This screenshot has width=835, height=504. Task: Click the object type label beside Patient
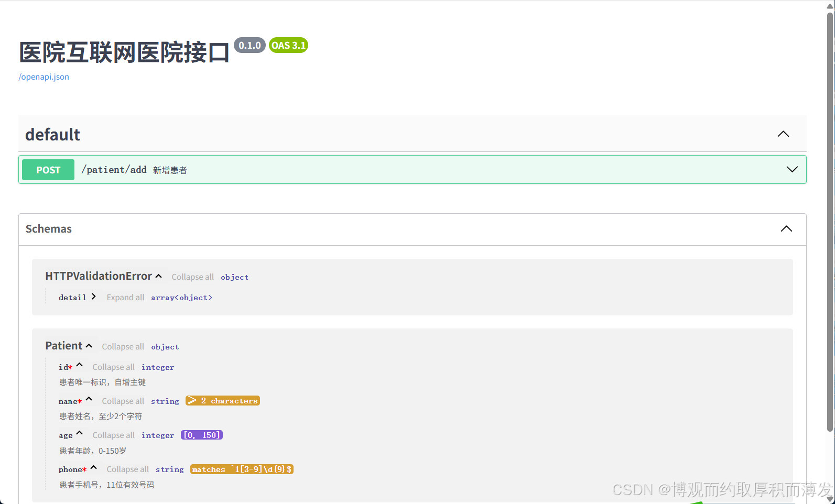[x=165, y=347]
